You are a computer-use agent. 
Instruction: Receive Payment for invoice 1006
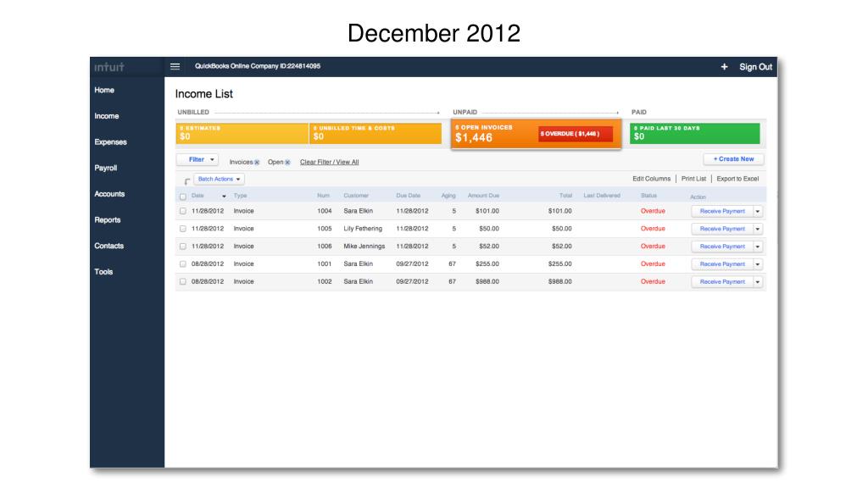point(722,247)
